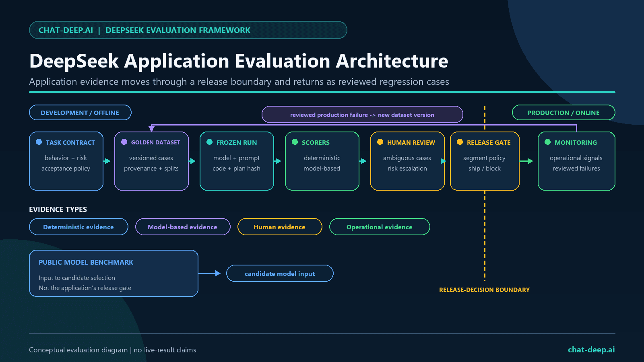
Task: Select the Operational evidence pill
Action: [x=380, y=227]
